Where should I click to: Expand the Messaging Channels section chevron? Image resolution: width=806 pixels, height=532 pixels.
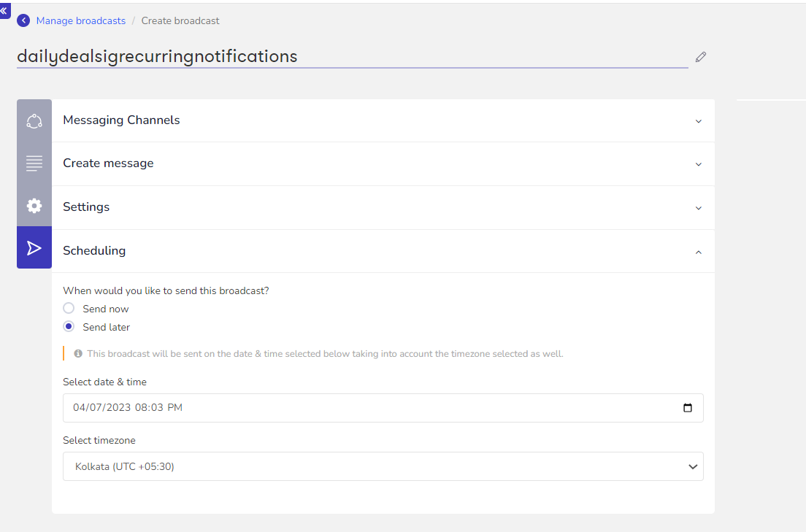coord(699,121)
